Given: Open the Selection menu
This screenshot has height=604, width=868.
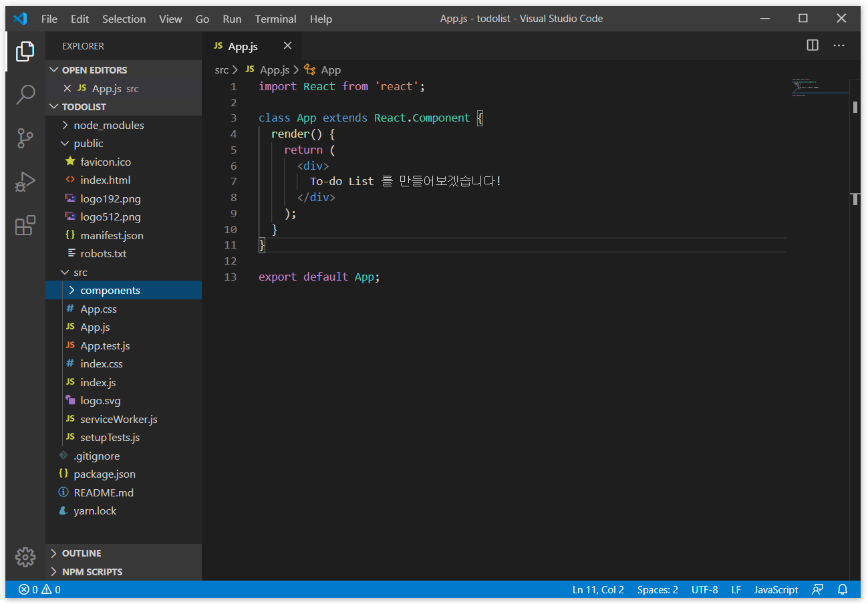Looking at the screenshot, I should [124, 19].
